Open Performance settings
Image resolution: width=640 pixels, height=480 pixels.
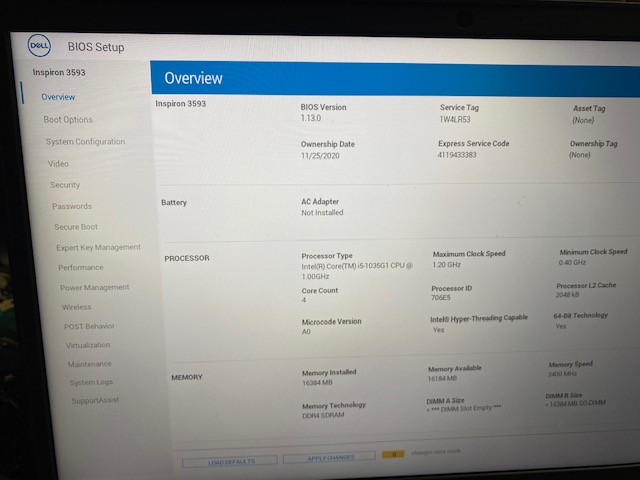[81, 267]
